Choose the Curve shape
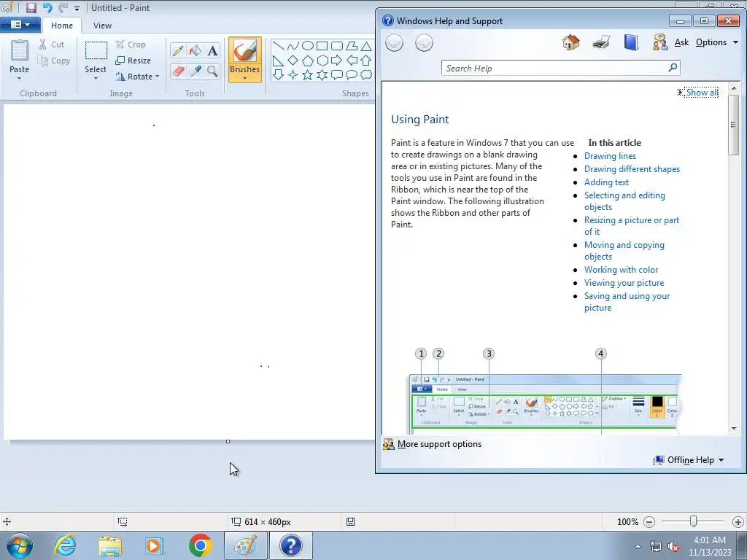The image size is (747, 560). coord(293,46)
